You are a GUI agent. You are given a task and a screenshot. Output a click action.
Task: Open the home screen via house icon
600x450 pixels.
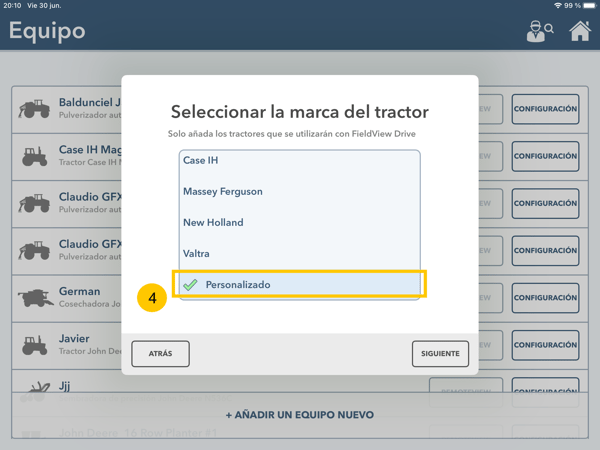pos(580,31)
